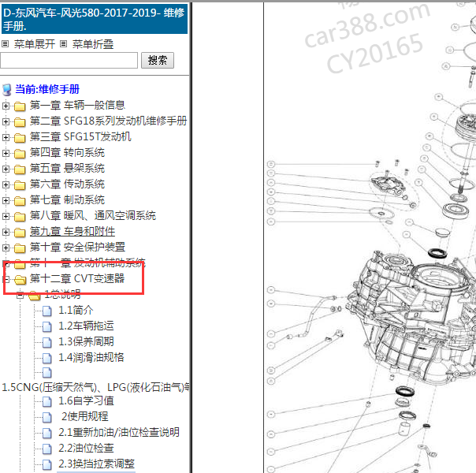Open the 1.2车辆拖运 page
Image resolution: width=476 pixels, height=473 pixels.
tap(86, 326)
